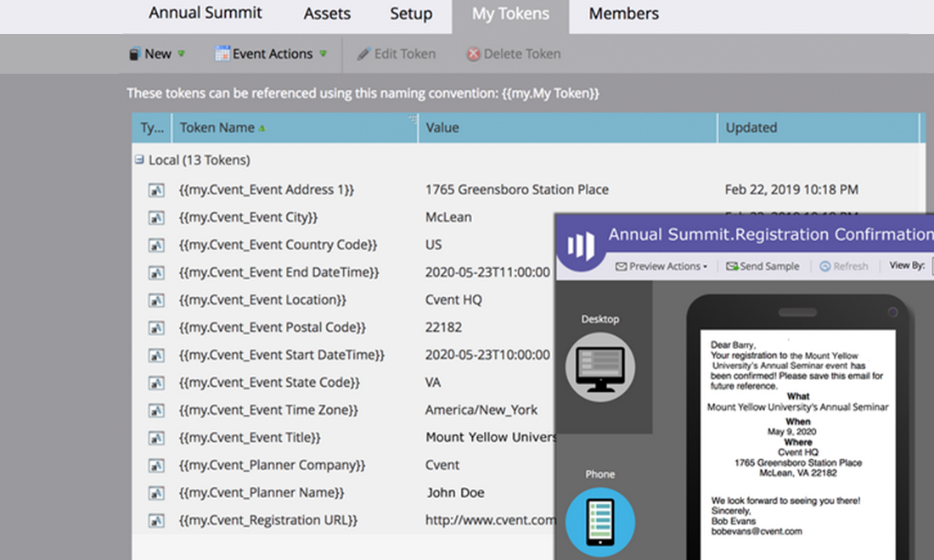Switch preview to Phone view icon
This screenshot has width=934, height=560.
600,522
